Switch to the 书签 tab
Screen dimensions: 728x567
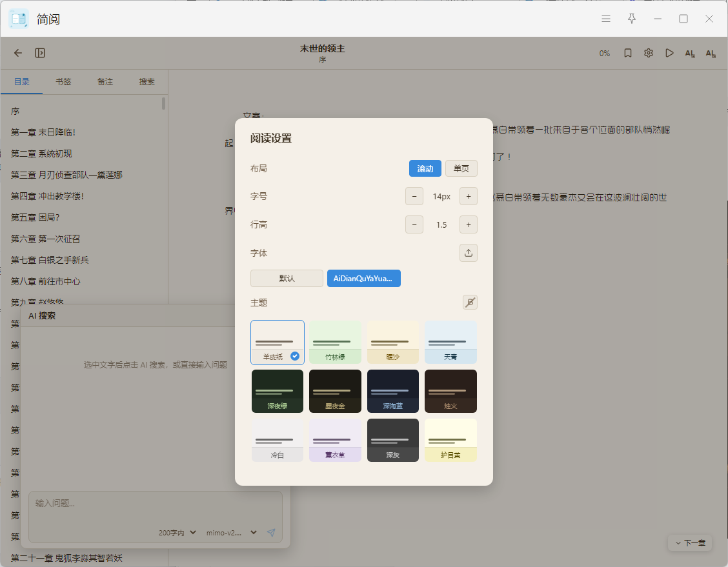(64, 82)
